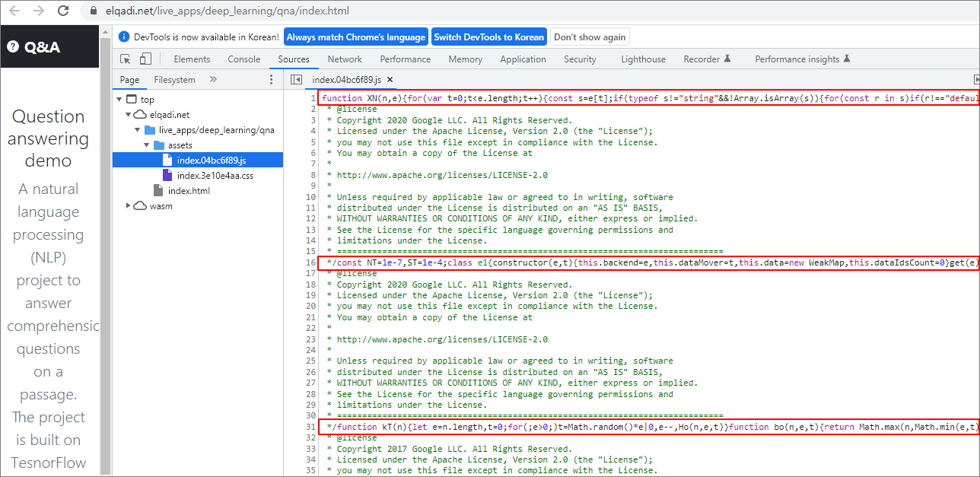Select index.04bc6f89.js in the file tree

198,160
